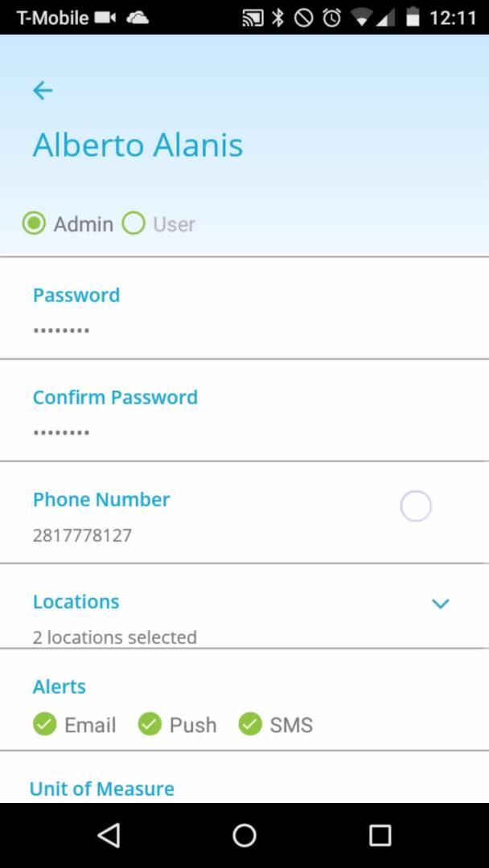Tap the Alberto Alanis name heading
Image resolution: width=489 pixels, height=868 pixels.
pos(138,145)
